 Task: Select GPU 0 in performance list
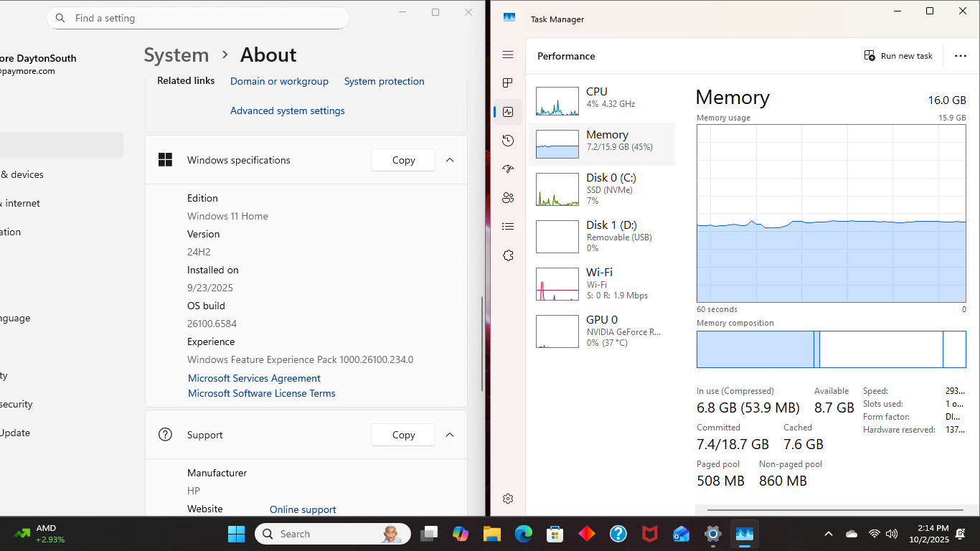pyautogui.click(x=601, y=330)
